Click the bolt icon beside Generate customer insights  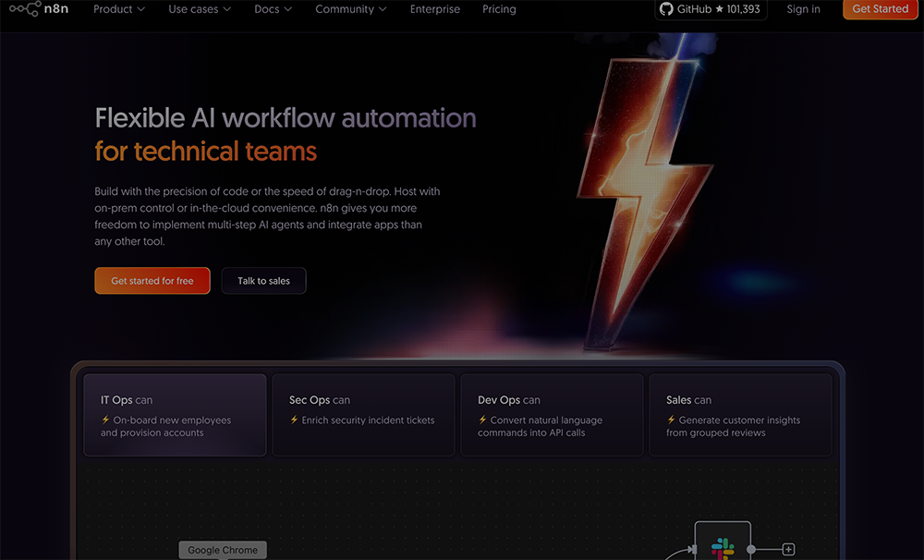[x=671, y=420]
